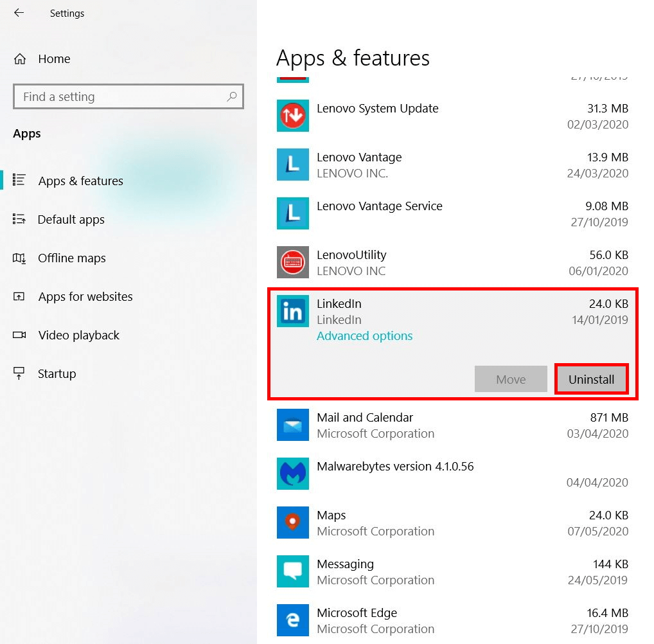Select the Mail and Calendar entry name
Screen dimensions: 654x644
(x=365, y=418)
